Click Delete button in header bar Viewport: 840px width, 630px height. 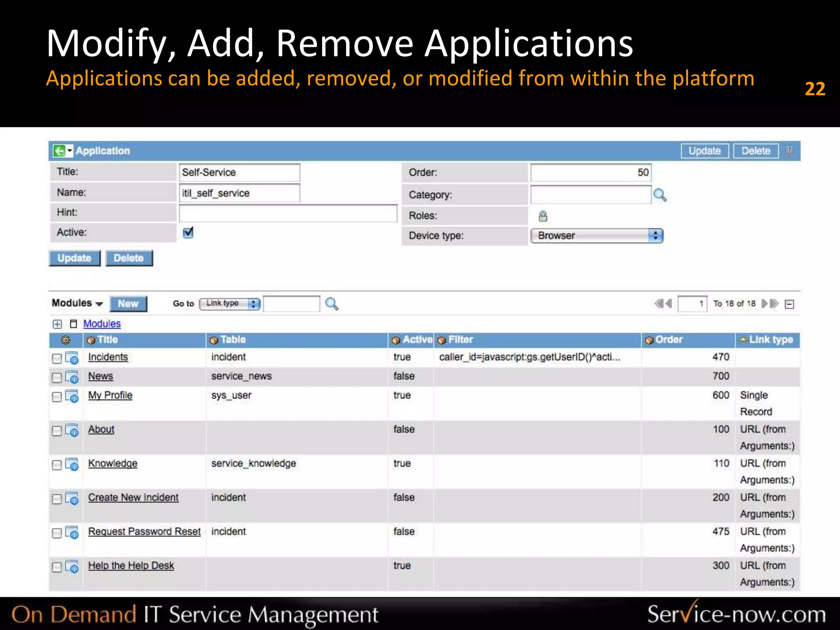pyautogui.click(x=756, y=151)
